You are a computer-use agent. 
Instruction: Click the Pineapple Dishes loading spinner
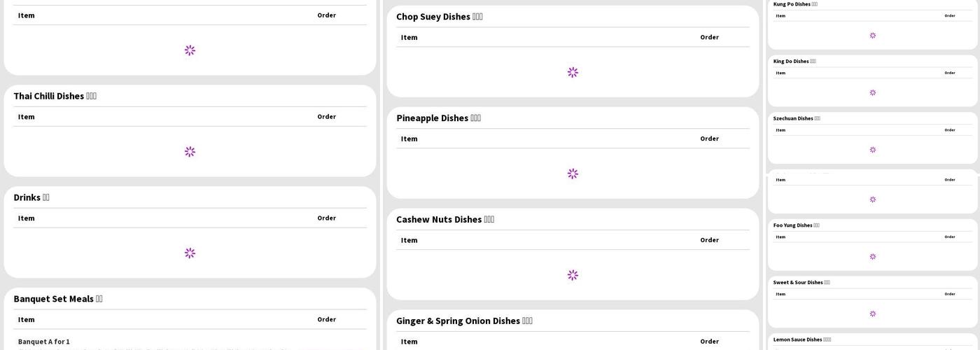tap(573, 174)
